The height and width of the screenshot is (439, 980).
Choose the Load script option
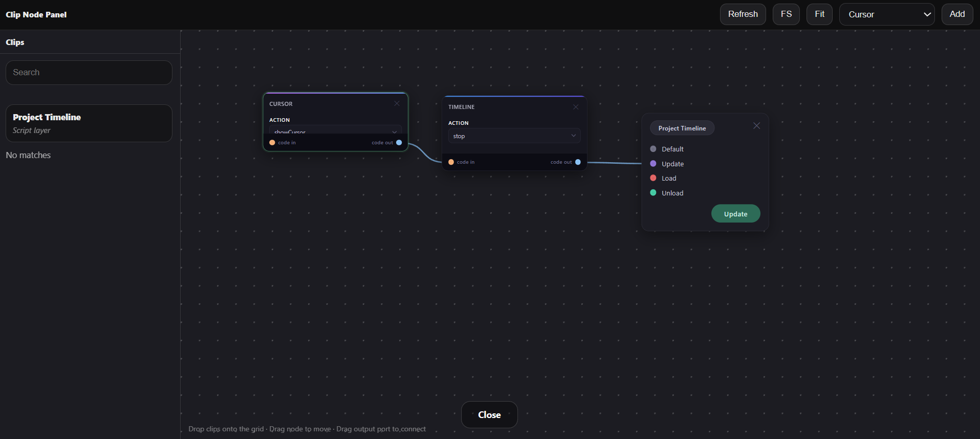(668, 178)
